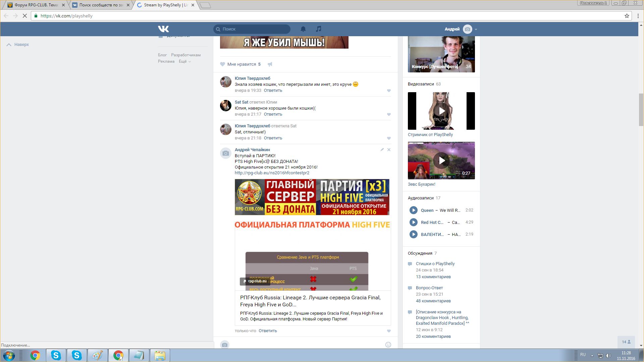Click the RU language indicator
This screenshot has height=362, width=644.
click(583, 355)
